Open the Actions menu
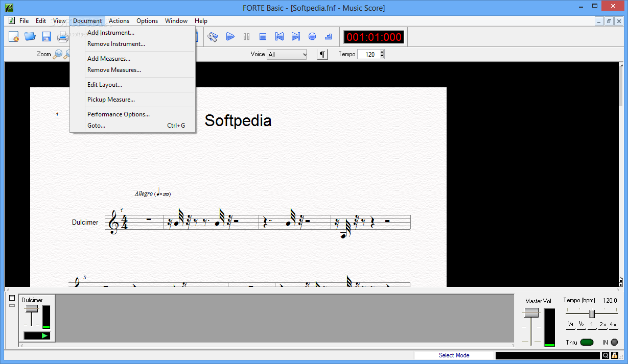Image resolution: width=628 pixels, height=364 pixels. (x=119, y=21)
